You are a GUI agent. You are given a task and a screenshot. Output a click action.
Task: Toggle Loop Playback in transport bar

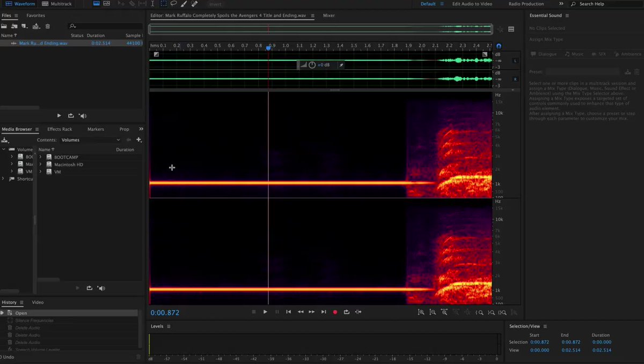click(347, 312)
